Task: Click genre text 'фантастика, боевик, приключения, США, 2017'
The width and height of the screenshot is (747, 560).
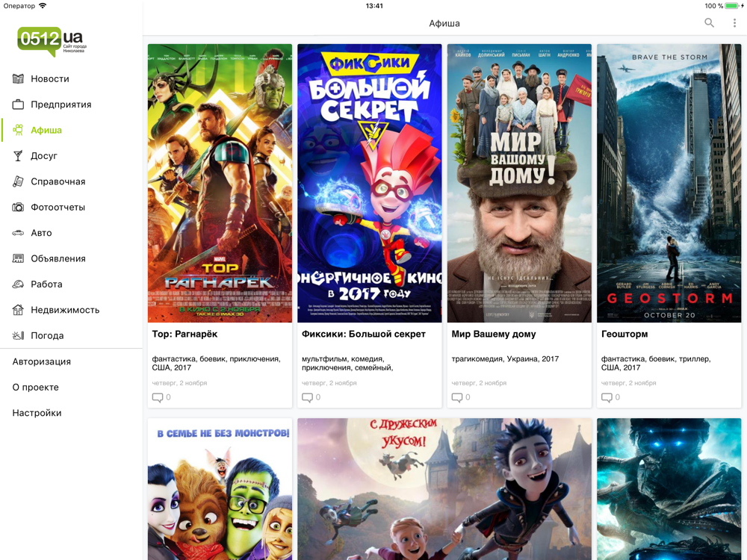Action: pyautogui.click(x=217, y=364)
